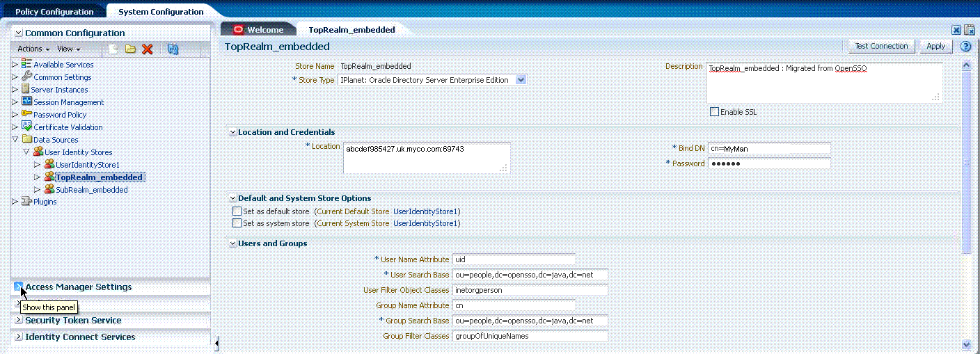Screen dimensions: 980x354
Task: Click the main pane vertical scrollbar thumb
Action: pyautogui.click(x=966, y=161)
